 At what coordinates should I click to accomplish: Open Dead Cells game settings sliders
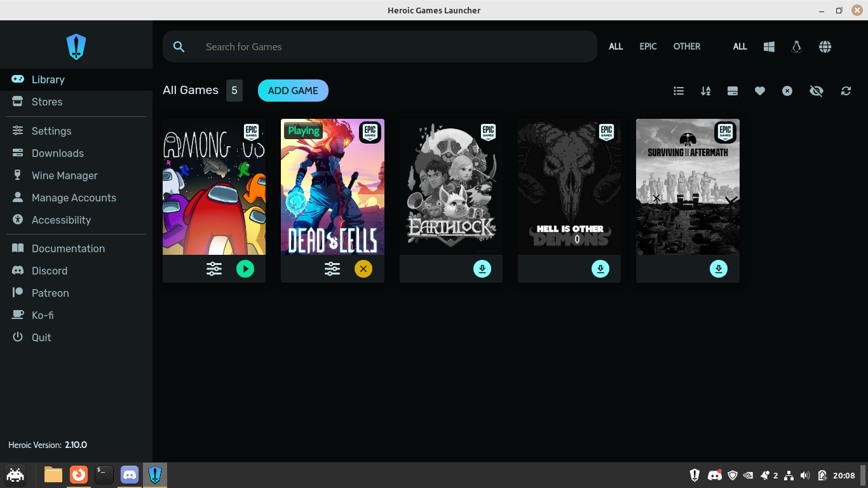pyautogui.click(x=332, y=269)
